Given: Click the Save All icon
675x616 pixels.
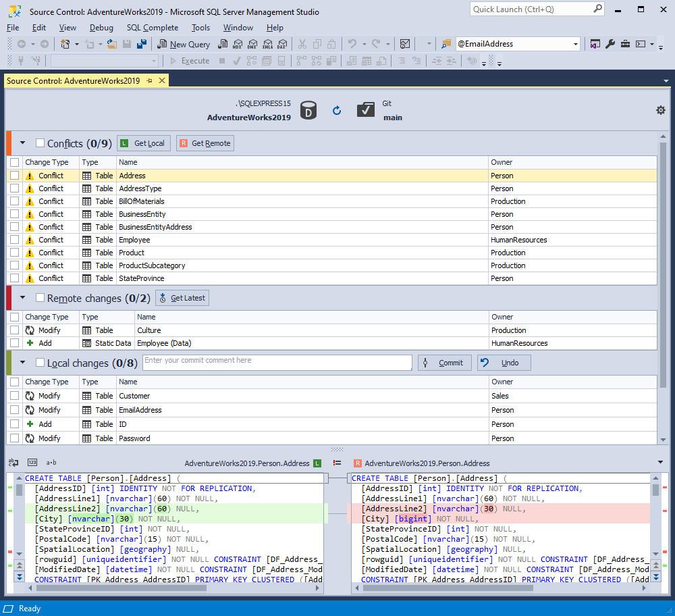Looking at the screenshot, I should pyautogui.click(x=142, y=44).
